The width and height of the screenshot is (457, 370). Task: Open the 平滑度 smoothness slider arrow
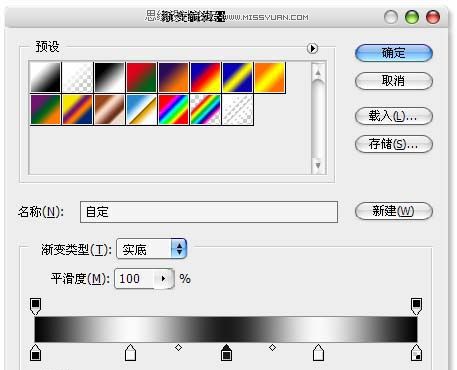point(163,278)
